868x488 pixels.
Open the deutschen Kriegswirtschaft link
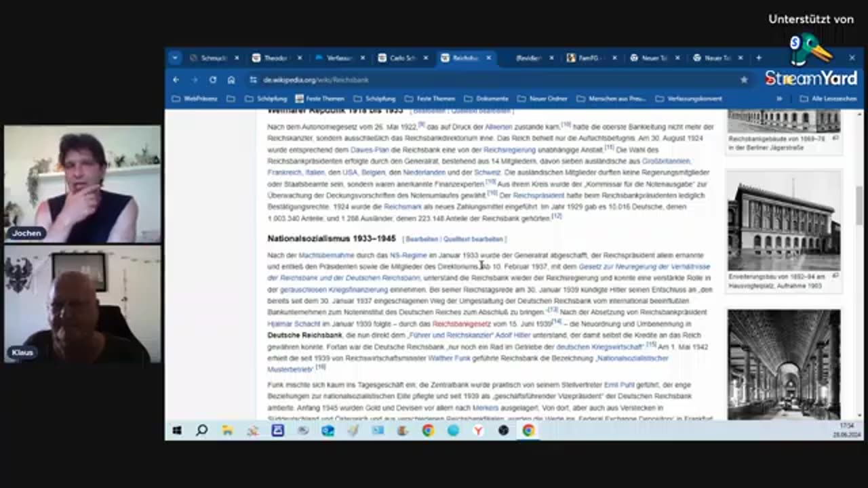coord(599,347)
